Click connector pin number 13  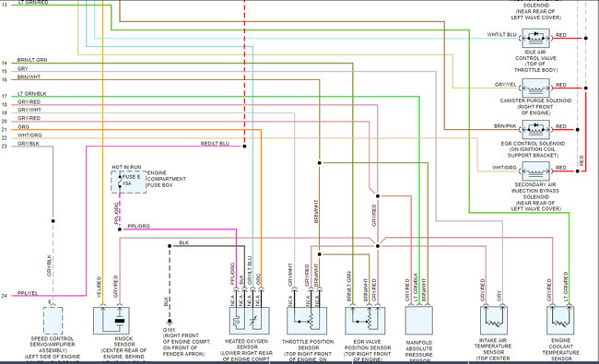[4, 5]
